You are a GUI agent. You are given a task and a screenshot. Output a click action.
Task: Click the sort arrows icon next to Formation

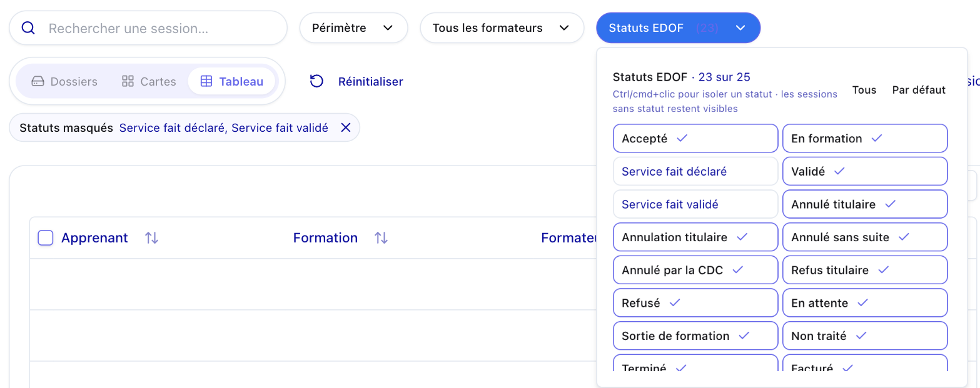(381, 237)
